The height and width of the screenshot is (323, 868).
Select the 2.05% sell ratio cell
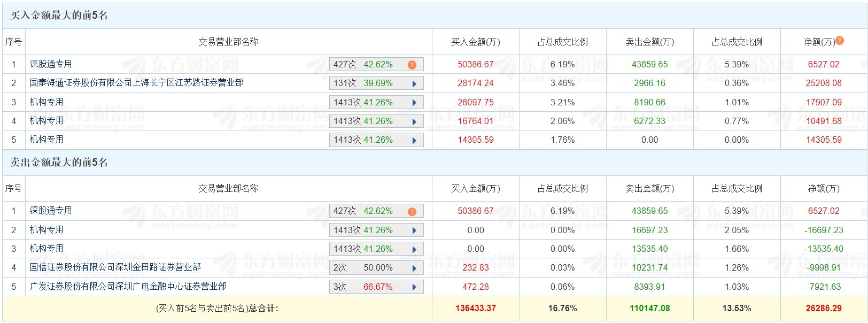pos(737,230)
